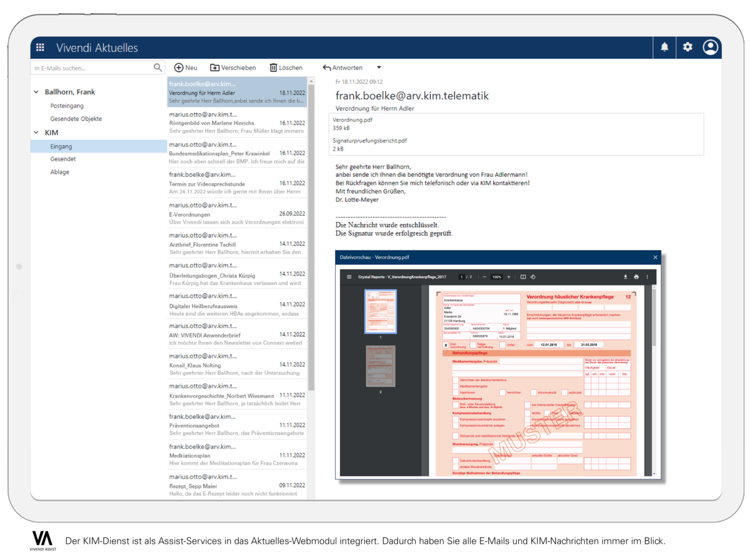Screen dimensions: 750x560
Task: Rotate the PDF page
Action: pos(533,277)
